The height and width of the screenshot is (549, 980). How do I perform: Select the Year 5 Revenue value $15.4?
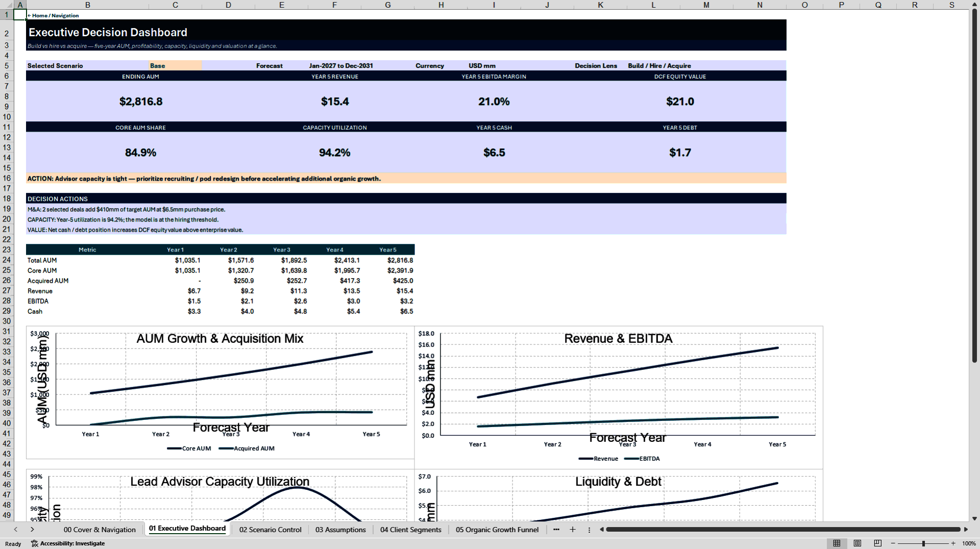[x=335, y=102]
